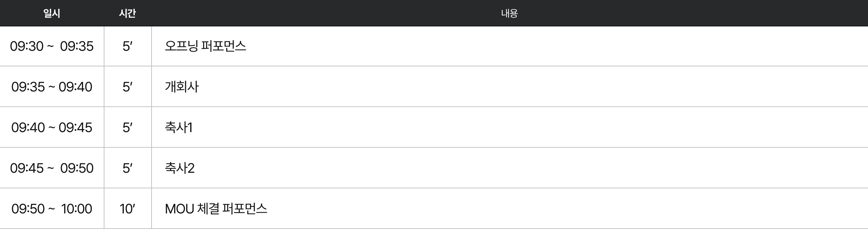Select the MOU 체결 퍼포먼스 entry

(x=216, y=209)
